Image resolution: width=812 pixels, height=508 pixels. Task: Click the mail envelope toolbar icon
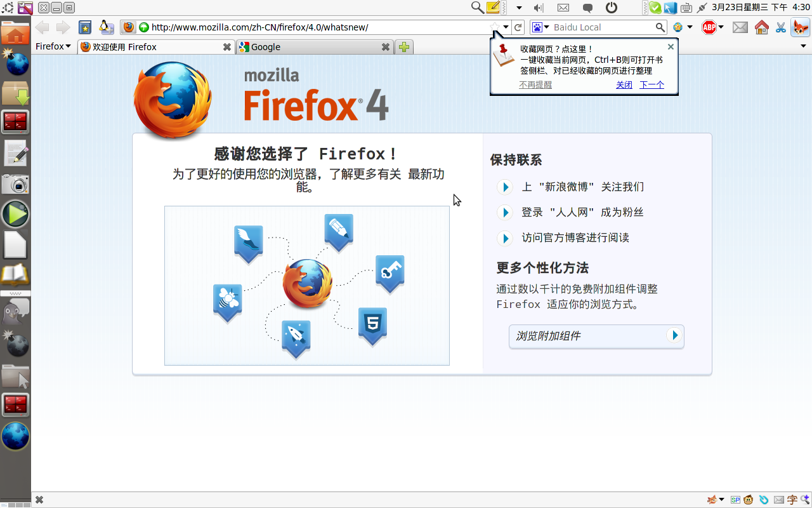[x=740, y=27]
